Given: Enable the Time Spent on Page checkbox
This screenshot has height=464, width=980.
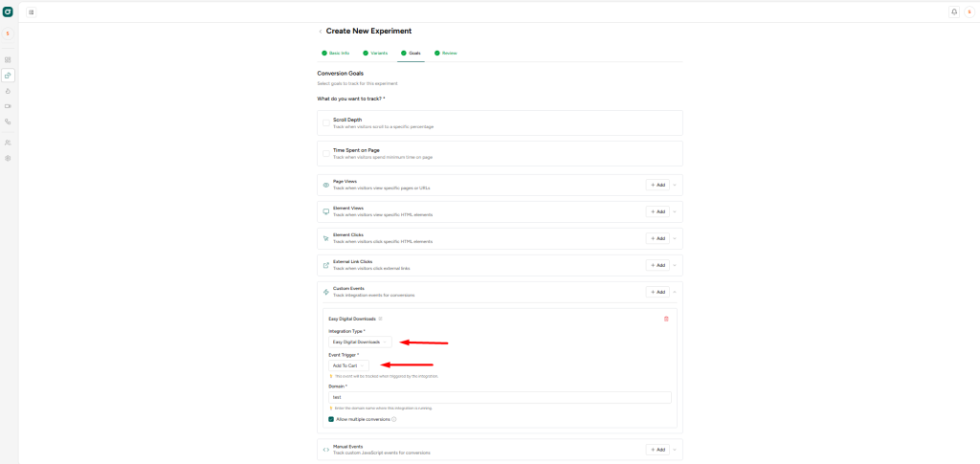Looking at the screenshot, I should click(x=326, y=153).
